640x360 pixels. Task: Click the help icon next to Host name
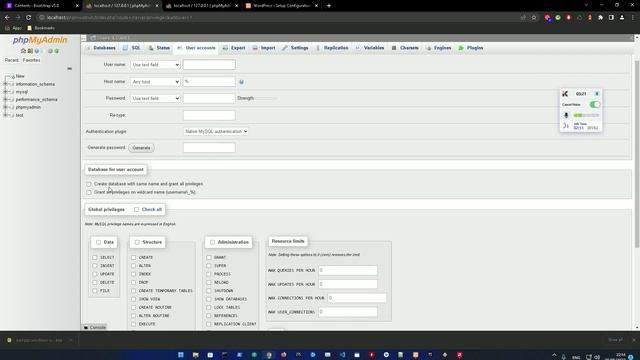point(241,82)
